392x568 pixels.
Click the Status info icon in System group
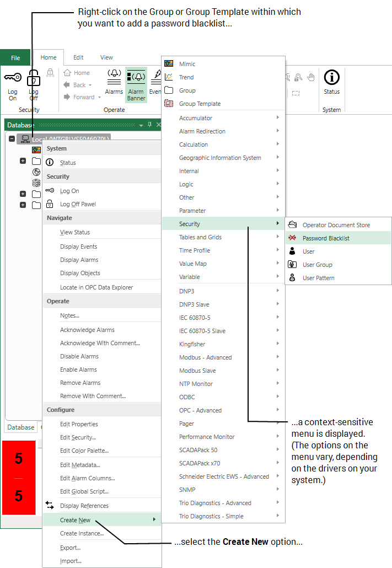[x=331, y=77]
